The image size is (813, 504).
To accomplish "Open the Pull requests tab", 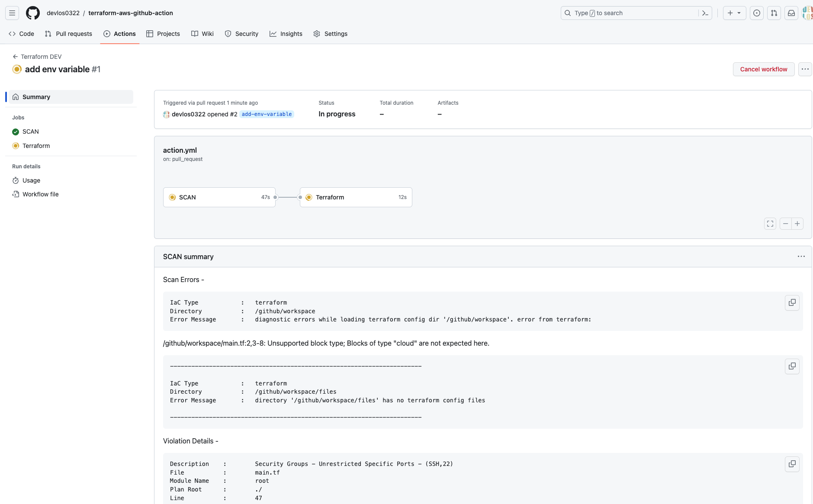I will point(68,34).
